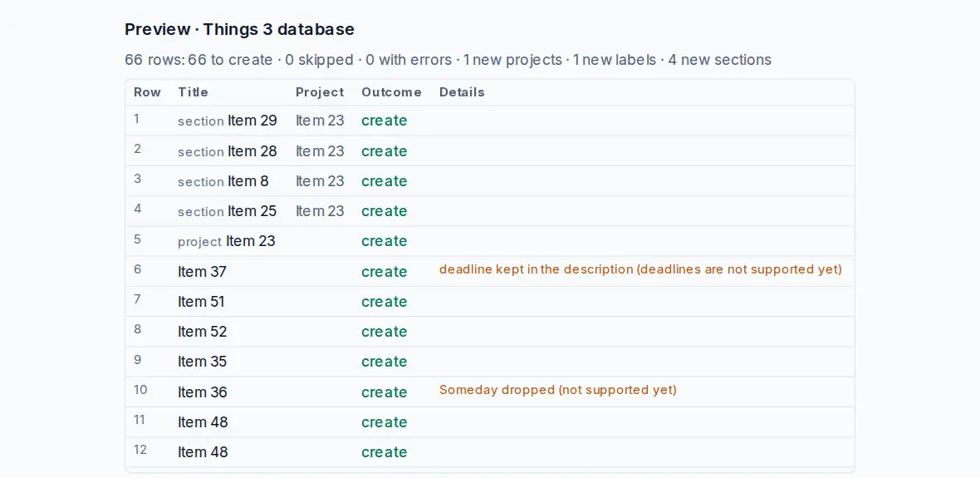Click "create" outcome for section Item 8
Image resolution: width=980 pixels, height=478 pixels.
click(385, 181)
